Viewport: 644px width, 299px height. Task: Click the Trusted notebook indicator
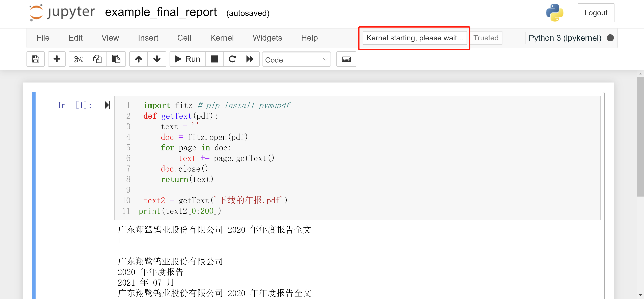pos(486,38)
